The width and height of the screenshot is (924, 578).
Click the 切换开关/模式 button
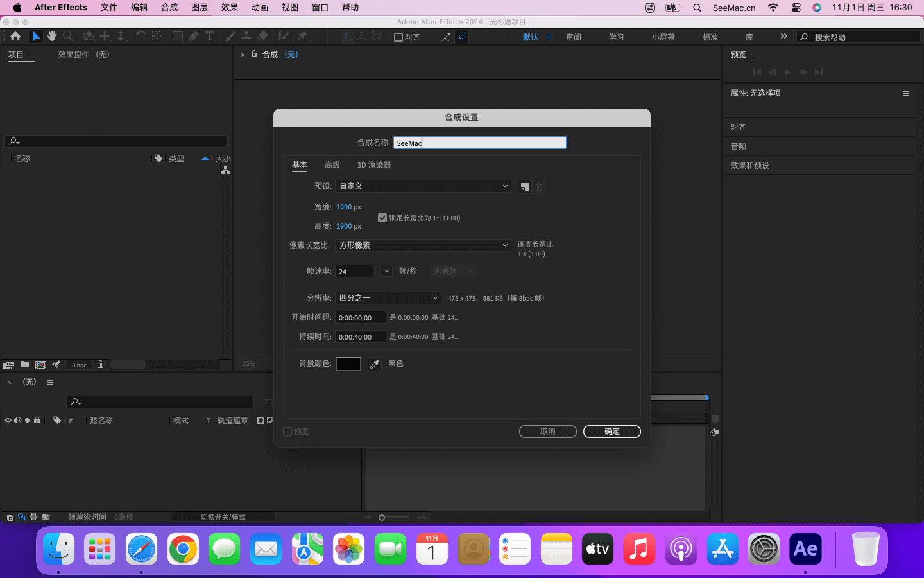[223, 517]
